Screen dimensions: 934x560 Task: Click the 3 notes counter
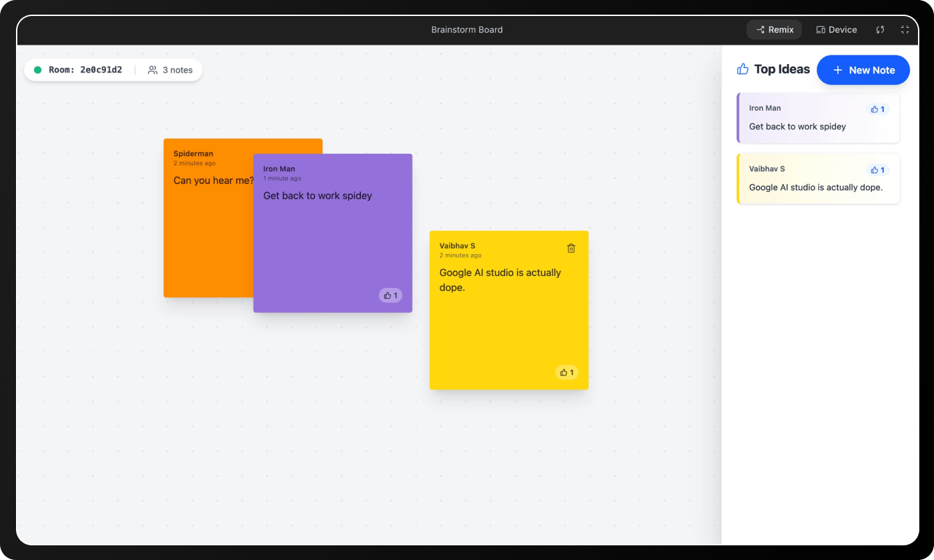170,70
